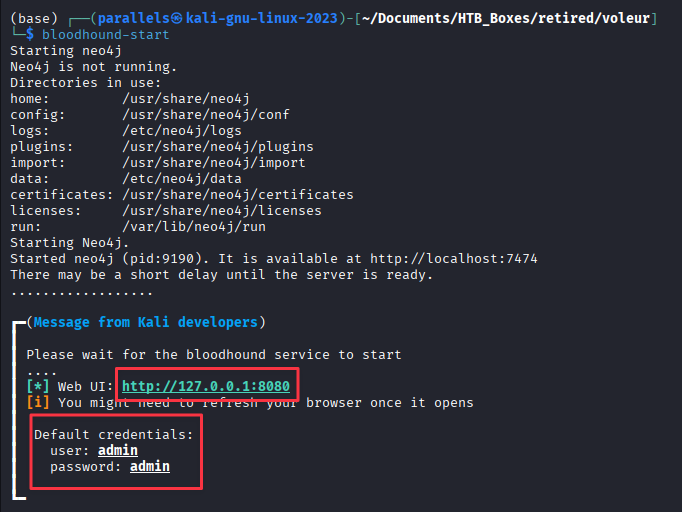
Task: Click the 'Directories in use:' line
Action: (86, 83)
